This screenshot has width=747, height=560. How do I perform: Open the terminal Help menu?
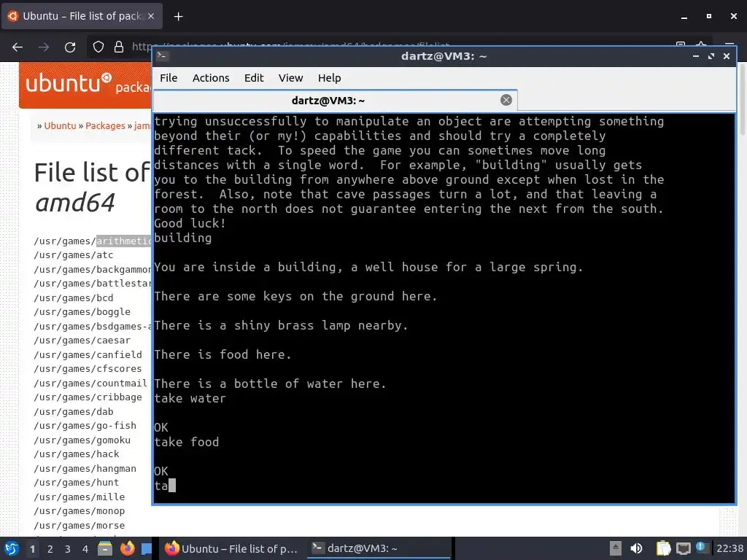click(329, 78)
